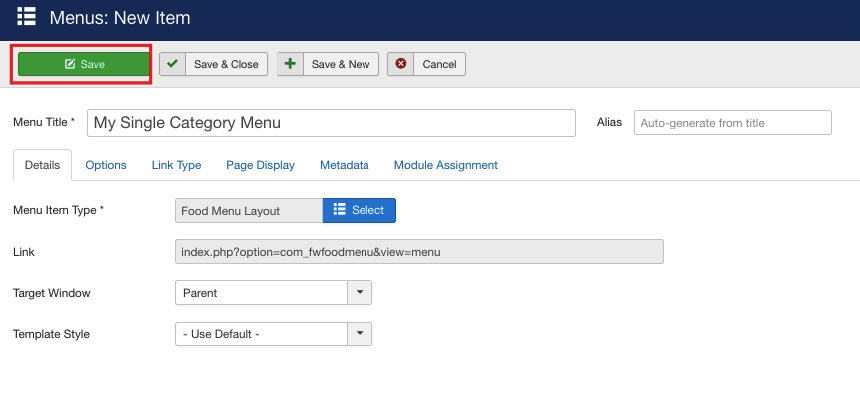Click the Menu Title text field
The height and width of the screenshot is (418, 860).
click(331, 123)
